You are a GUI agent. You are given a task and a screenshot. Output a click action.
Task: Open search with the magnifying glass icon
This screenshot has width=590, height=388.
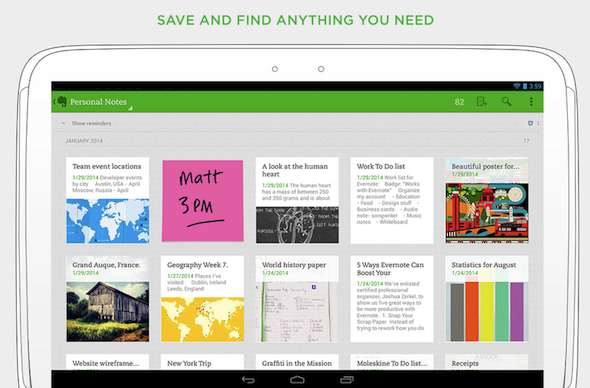pos(506,102)
